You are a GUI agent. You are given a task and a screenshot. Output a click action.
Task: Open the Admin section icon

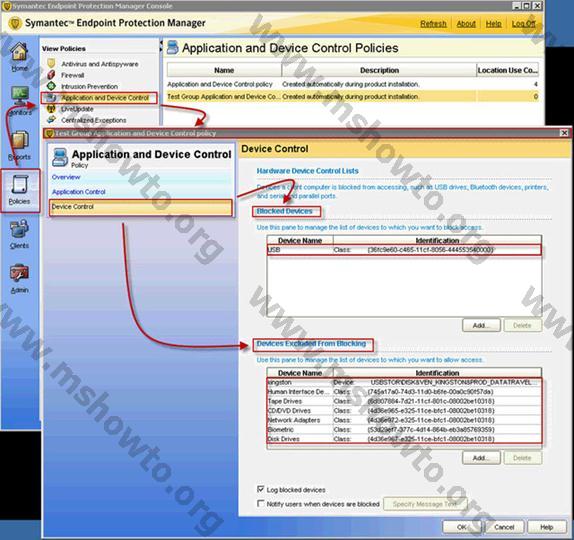pos(19,273)
